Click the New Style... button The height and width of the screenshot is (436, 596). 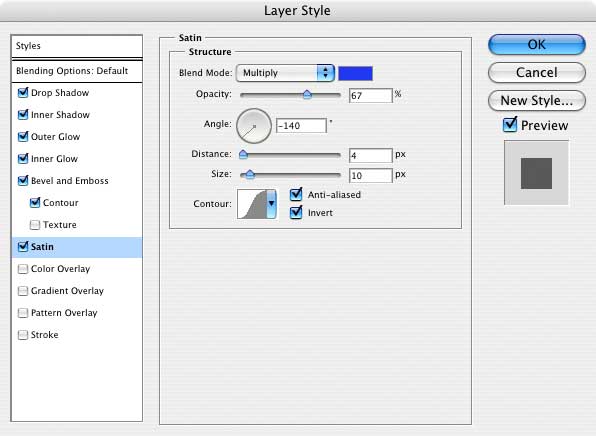tap(536, 101)
